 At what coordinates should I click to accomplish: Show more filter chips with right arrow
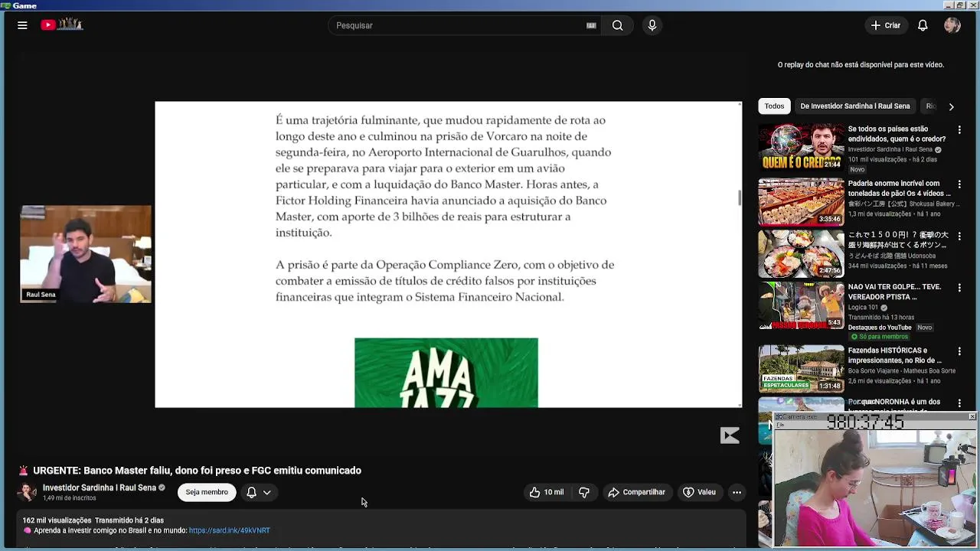[x=951, y=106]
